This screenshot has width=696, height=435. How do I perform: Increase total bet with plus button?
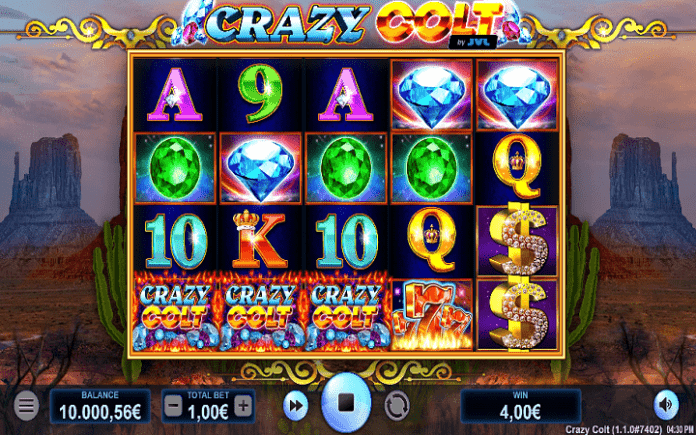[243, 406]
